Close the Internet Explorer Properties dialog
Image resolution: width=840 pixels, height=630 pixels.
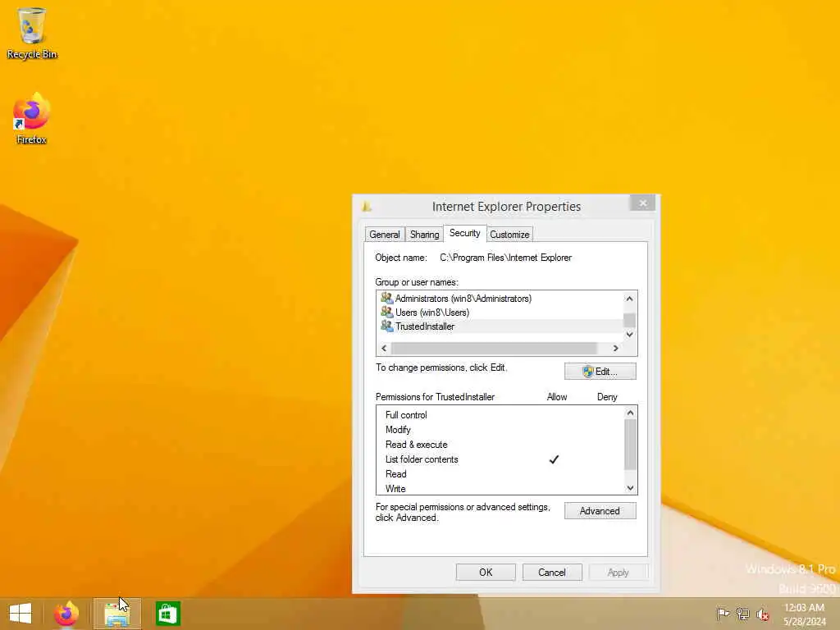point(643,203)
